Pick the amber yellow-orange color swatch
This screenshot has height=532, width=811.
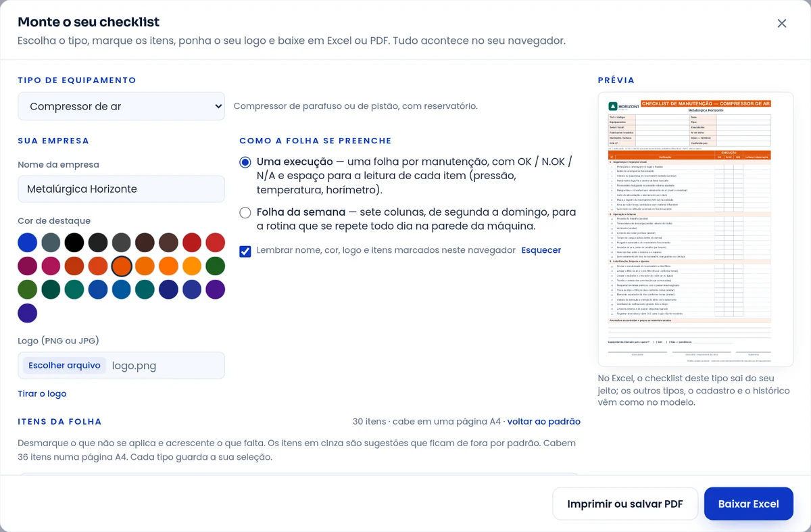tap(192, 266)
